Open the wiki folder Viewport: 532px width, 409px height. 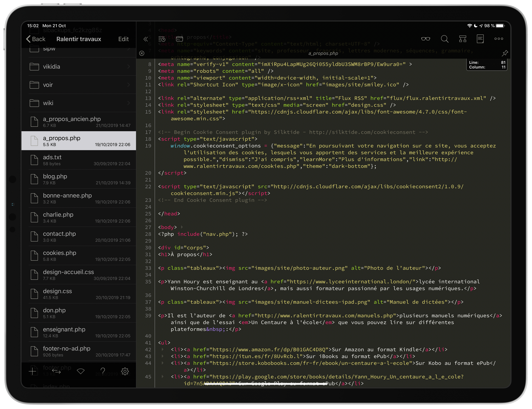pos(79,103)
